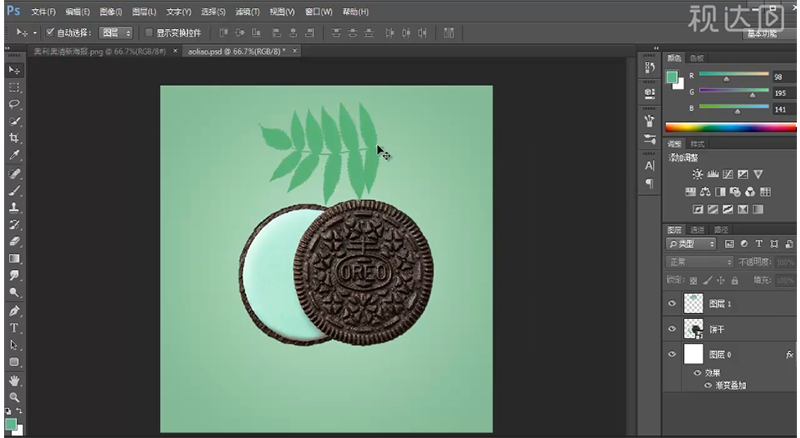Open layer filter 类型 dropdown
Image resolution: width=800 pixels, height=438 pixels.
[691, 244]
